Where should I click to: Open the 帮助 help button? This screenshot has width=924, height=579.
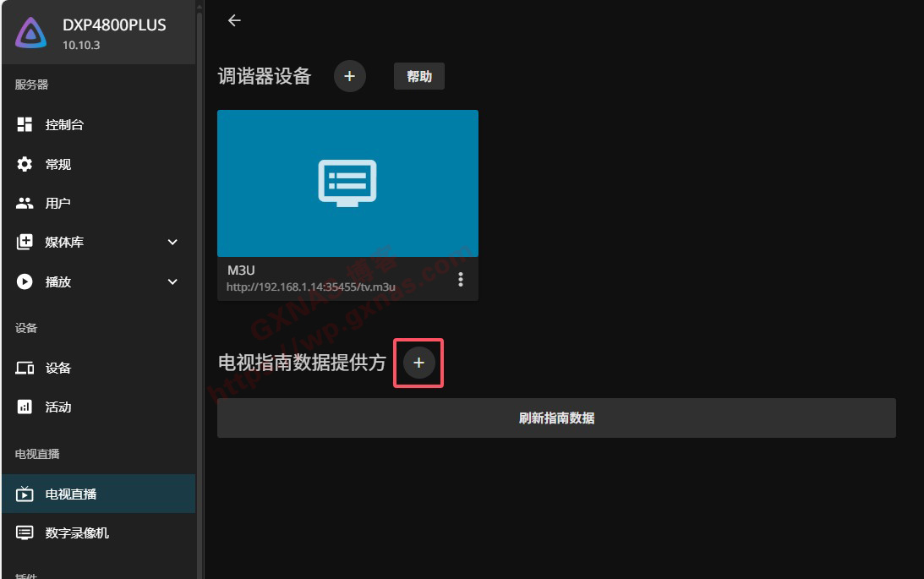tap(418, 76)
